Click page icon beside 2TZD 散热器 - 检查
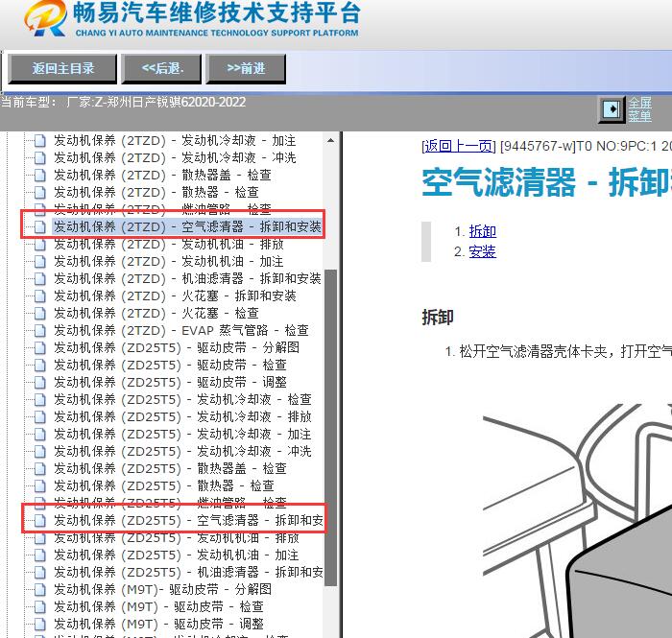This screenshot has width=672, height=638. tap(40, 192)
